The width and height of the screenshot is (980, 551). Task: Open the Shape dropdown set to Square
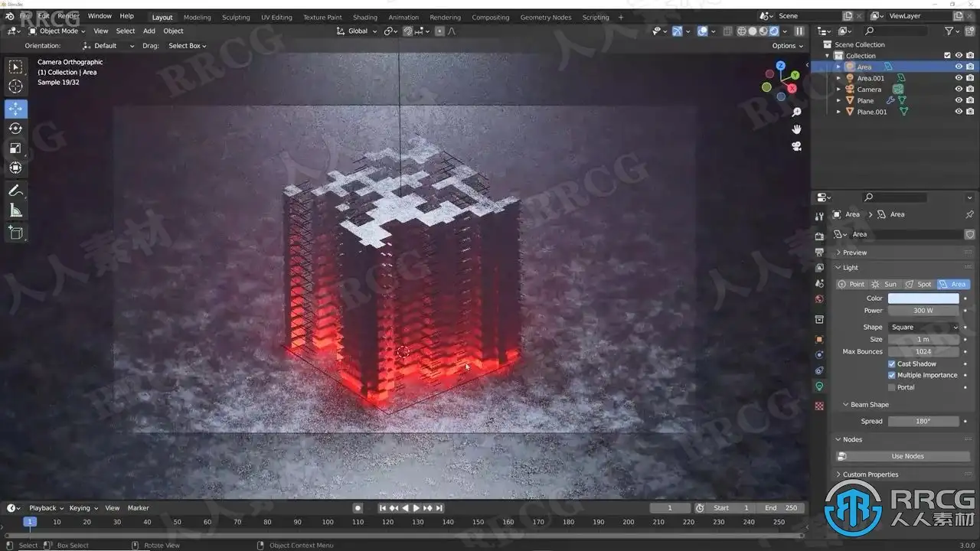(x=923, y=327)
